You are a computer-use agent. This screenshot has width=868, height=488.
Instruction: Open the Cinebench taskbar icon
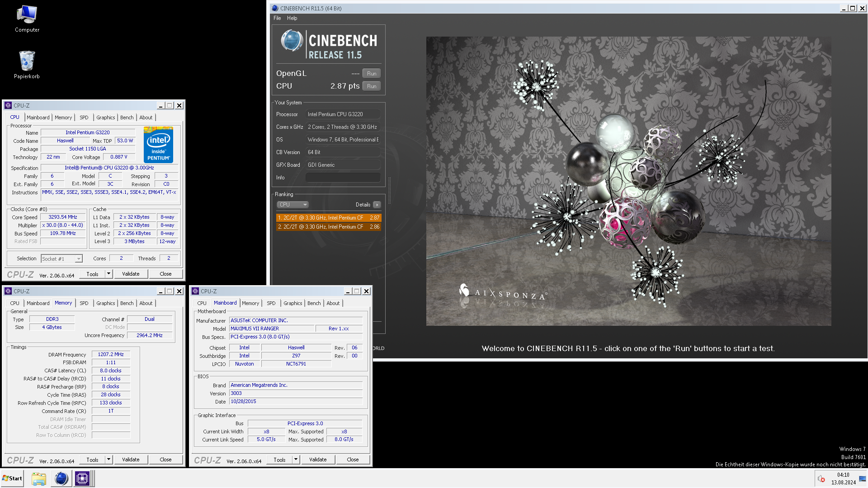(x=61, y=479)
